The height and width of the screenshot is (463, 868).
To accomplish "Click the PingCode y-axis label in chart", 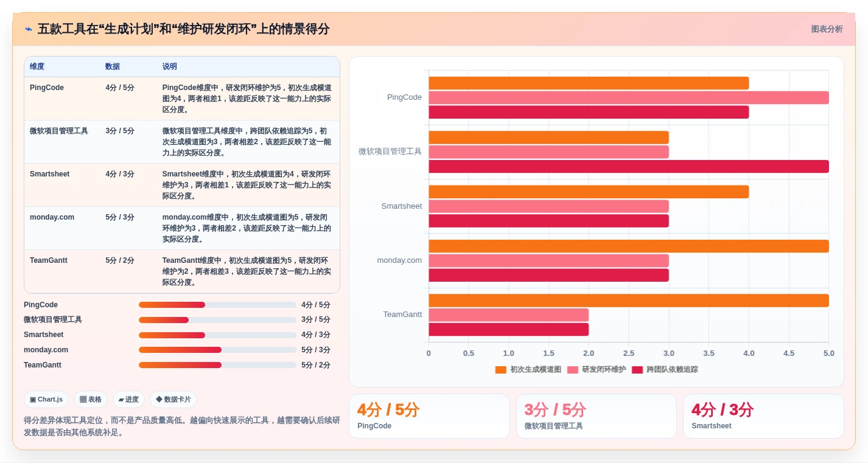I will pyautogui.click(x=404, y=97).
